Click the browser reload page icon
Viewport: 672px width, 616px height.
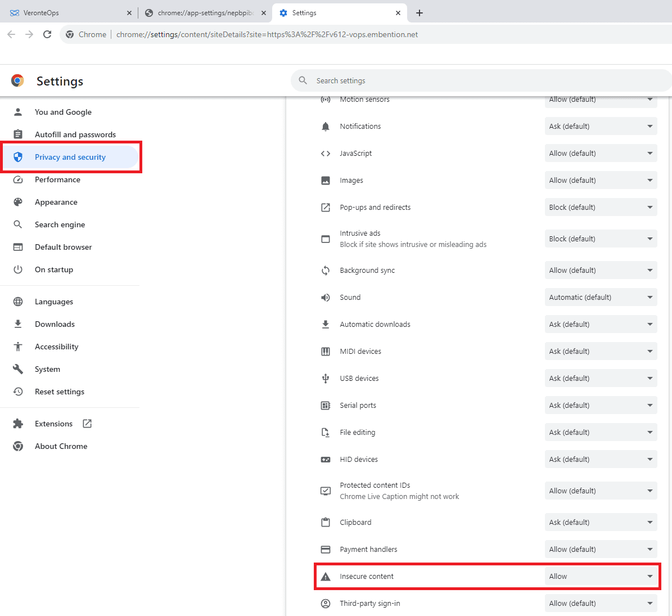coord(47,34)
